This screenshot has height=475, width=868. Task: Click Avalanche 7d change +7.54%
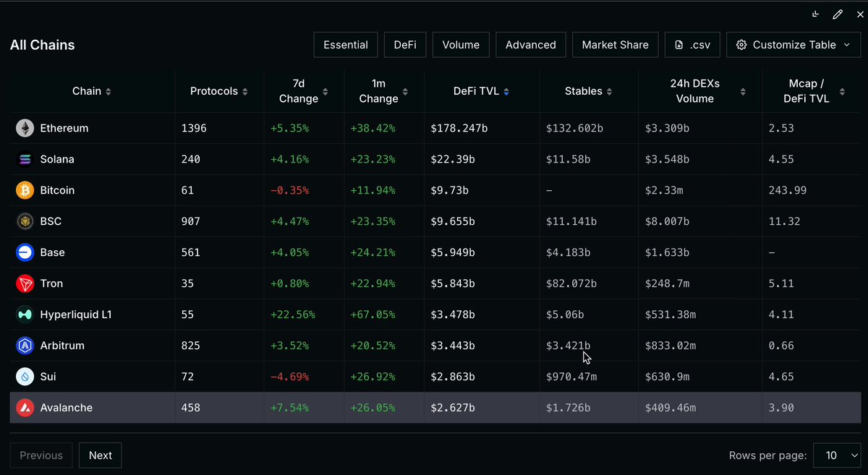(290, 408)
